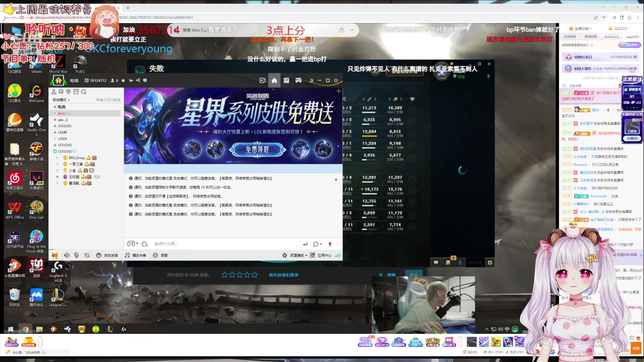
Task: Join the gua ji channel
Action: point(63,120)
